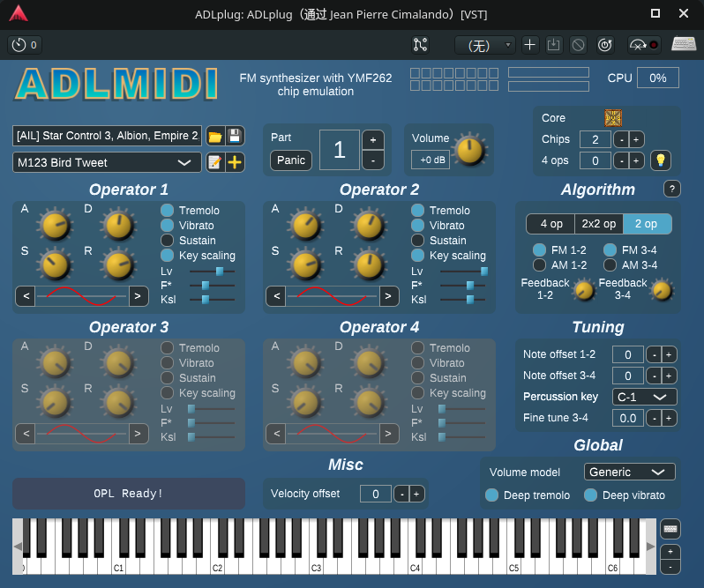Screen dimensions: 704x588
Task: Shift piano octave down with the minus button
Action: [x=670, y=567]
